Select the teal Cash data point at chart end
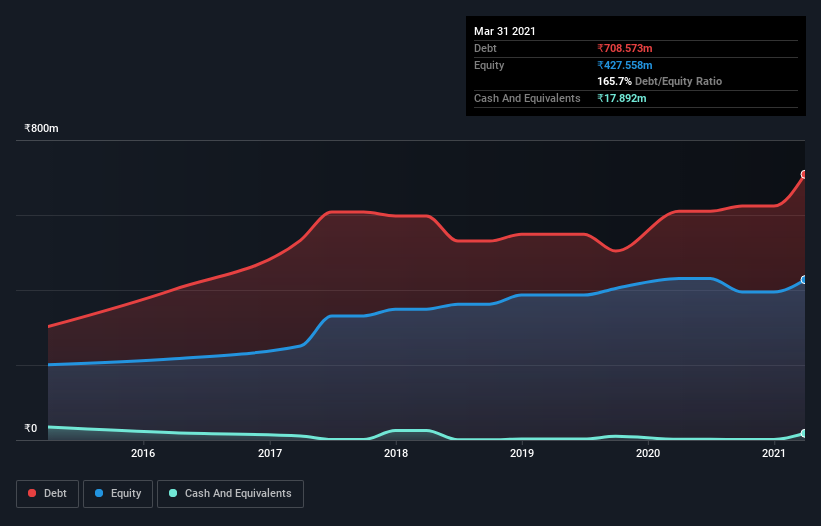 [x=804, y=433]
